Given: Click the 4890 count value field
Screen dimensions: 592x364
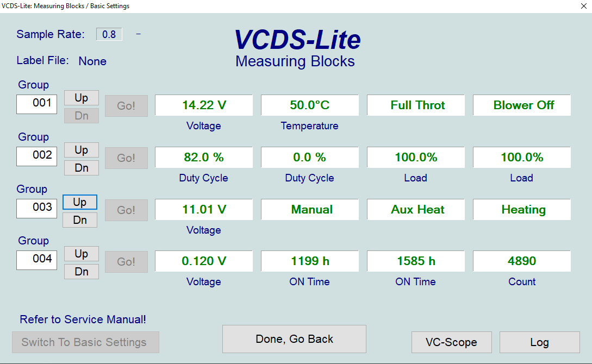Looking at the screenshot, I should (522, 261).
